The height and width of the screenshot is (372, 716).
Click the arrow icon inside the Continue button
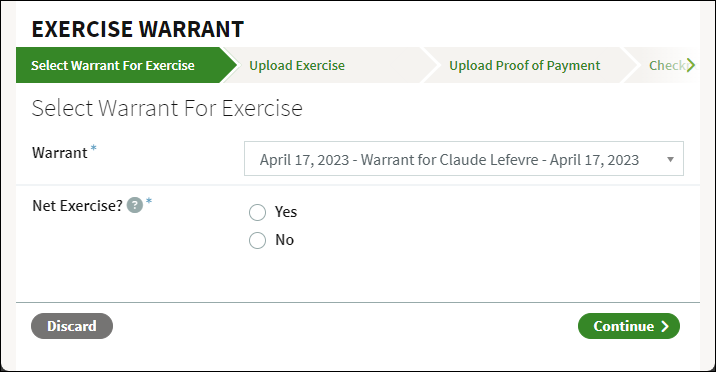pos(665,326)
